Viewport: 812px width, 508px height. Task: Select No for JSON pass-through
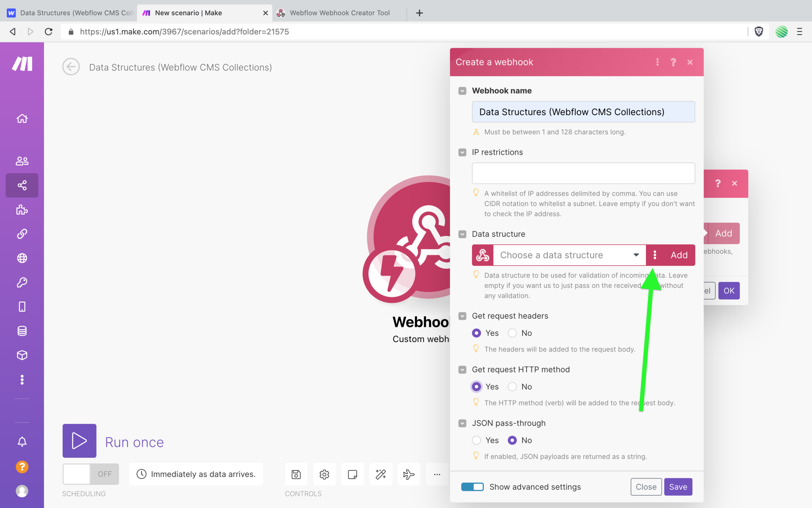(512, 440)
